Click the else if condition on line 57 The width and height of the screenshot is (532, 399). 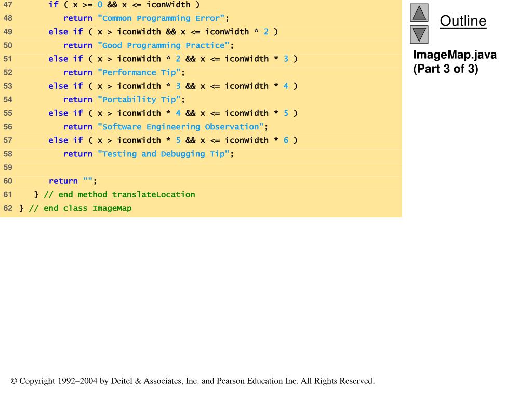click(173, 140)
